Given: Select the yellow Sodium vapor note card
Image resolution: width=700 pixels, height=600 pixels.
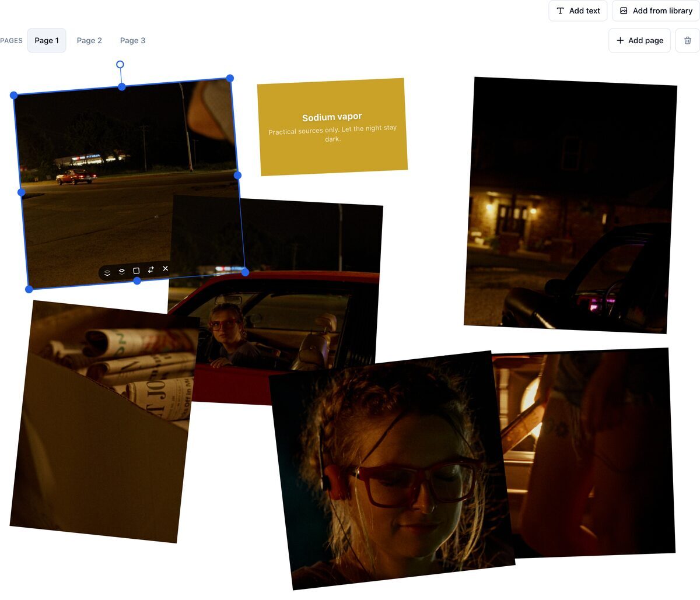Looking at the screenshot, I should coord(332,127).
